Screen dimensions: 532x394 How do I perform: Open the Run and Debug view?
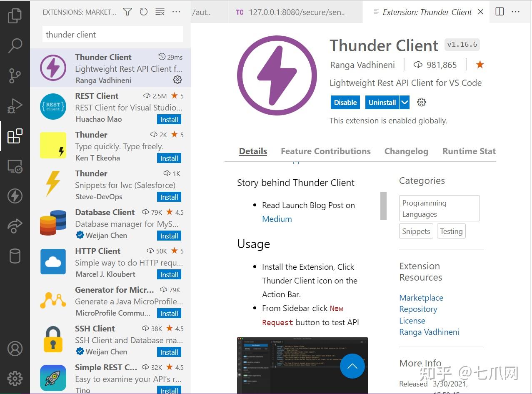(x=15, y=105)
